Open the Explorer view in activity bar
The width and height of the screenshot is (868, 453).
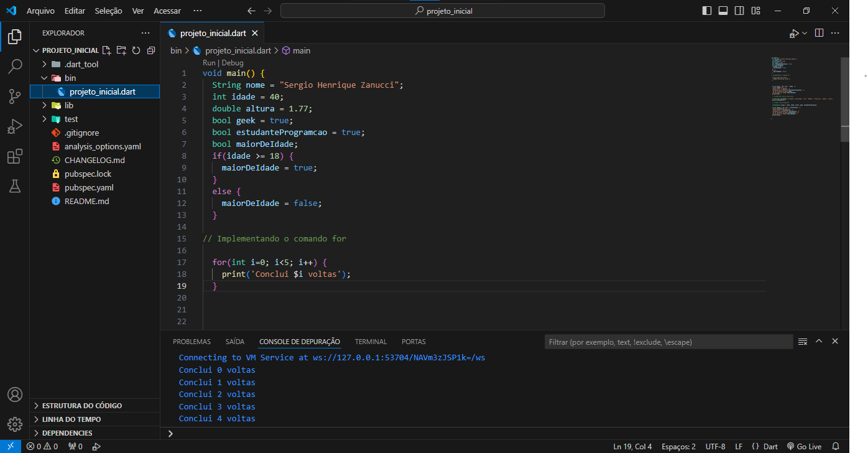[15, 37]
